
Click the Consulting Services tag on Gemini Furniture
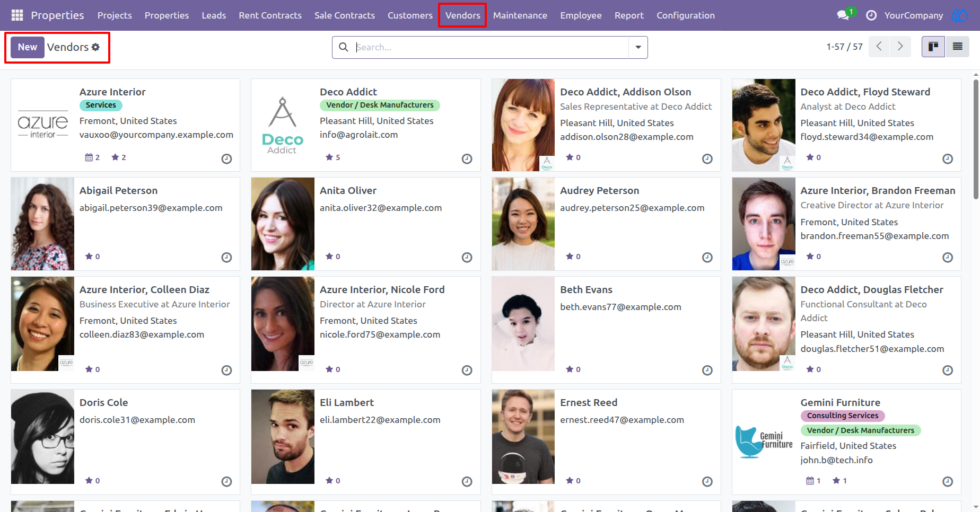point(843,416)
